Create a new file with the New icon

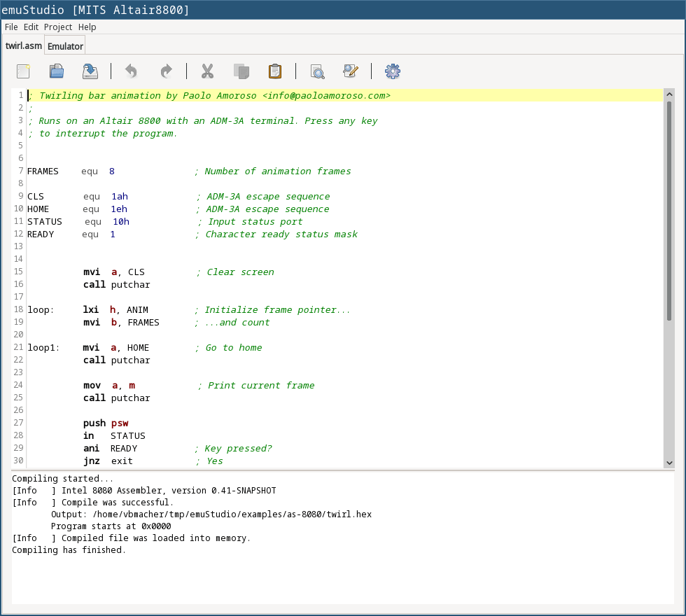point(23,71)
